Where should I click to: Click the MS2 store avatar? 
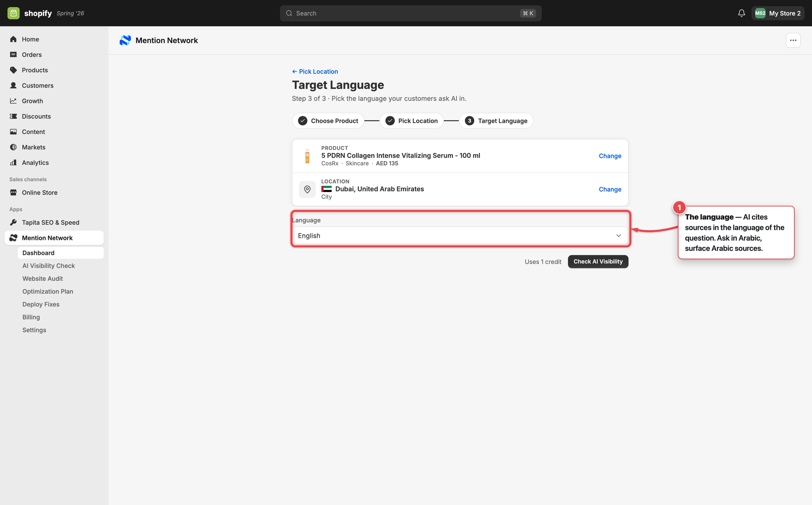760,13
